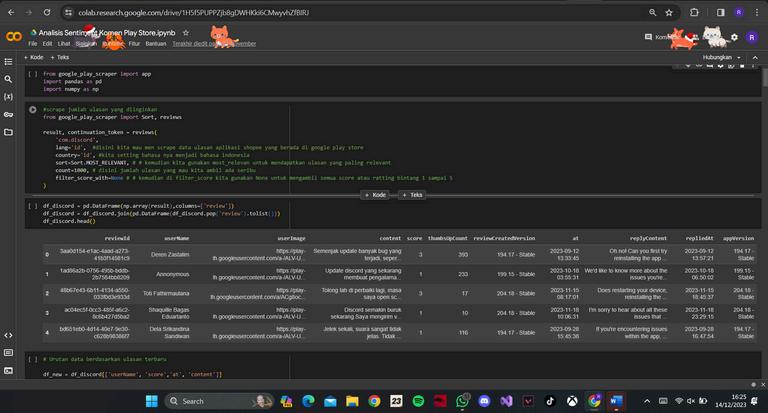Open the table of contents sidebar icon
Image resolution: width=768 pixels, height=413 pixels.
pyautogui.click(x=8, y=62)
